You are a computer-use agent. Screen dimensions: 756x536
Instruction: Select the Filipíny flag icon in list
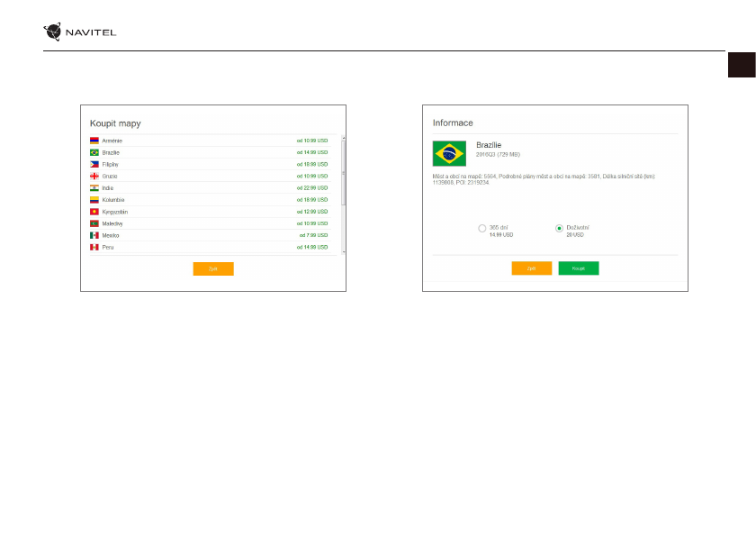(94, 164)
